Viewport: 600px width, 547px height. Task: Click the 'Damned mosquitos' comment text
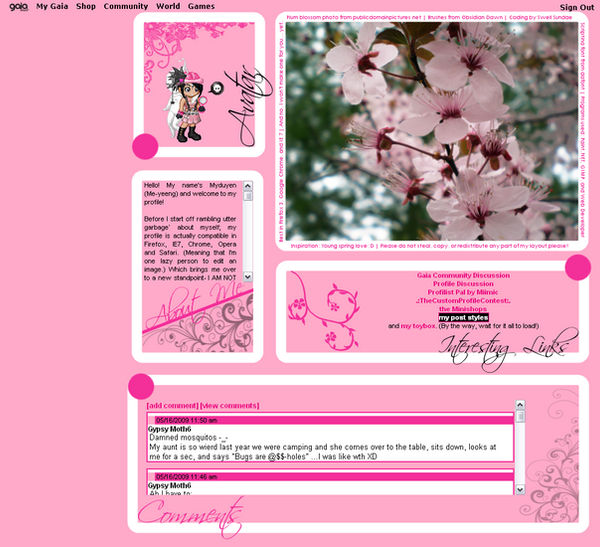tap(189, 438)
